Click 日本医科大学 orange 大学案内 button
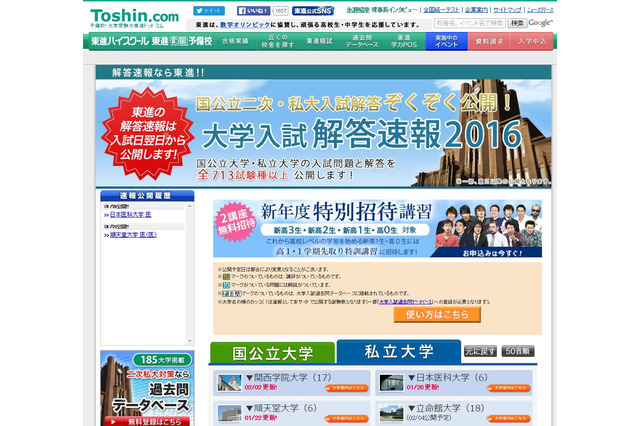The image size is (640, 426). (509, 388)
